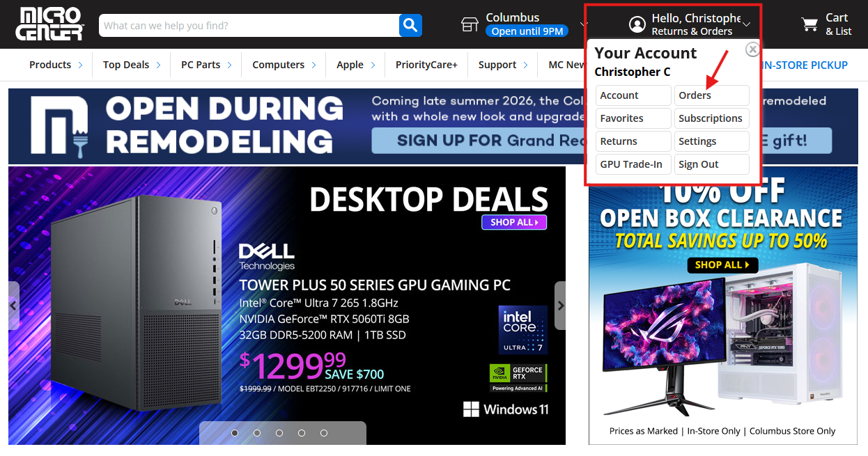Go to previous carousel slide arrow
The image size is (868, 456).
13,306
